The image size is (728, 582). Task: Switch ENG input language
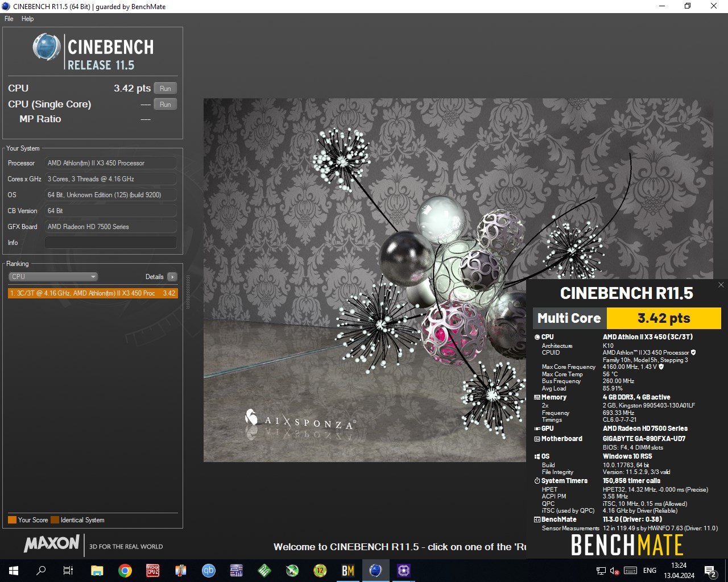(x=650, y=571)
